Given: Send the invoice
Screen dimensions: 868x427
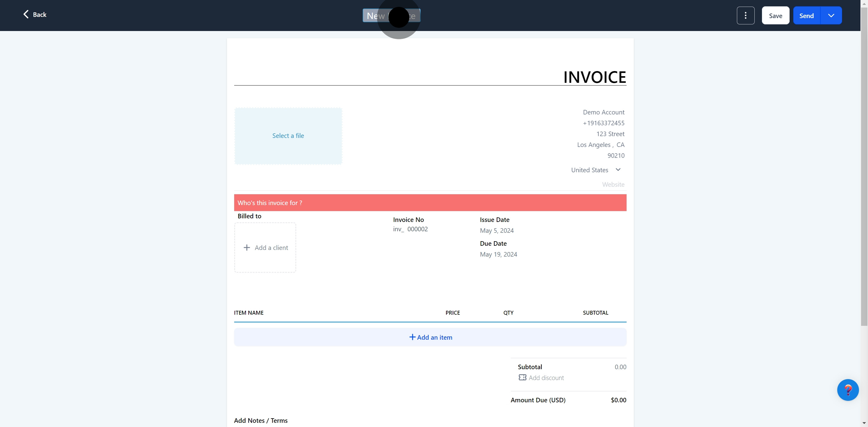Looking at the screenshot, I should coord(806,15).
